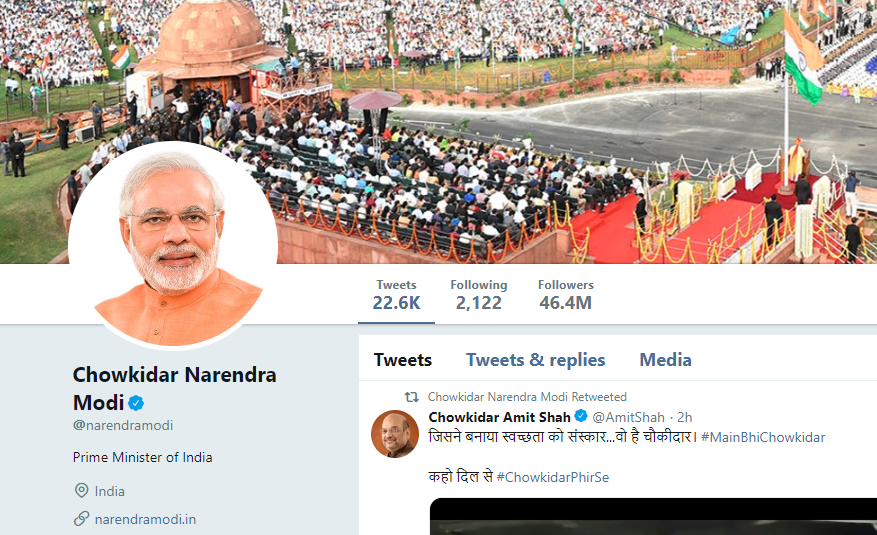877x535 pixels.
Task: Click the #ChowkidarPhirSe hashtag
Action: pyautogui.click(x=553, y=477)
